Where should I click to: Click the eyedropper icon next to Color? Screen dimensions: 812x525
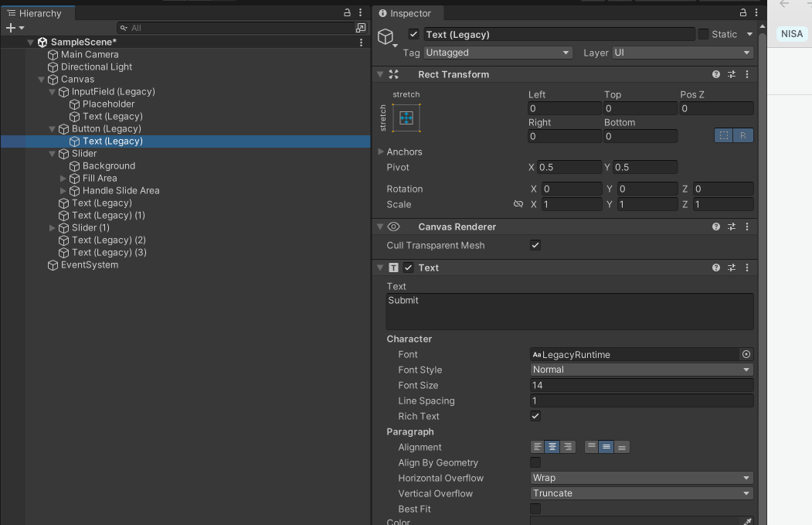[x=746, y=520]
